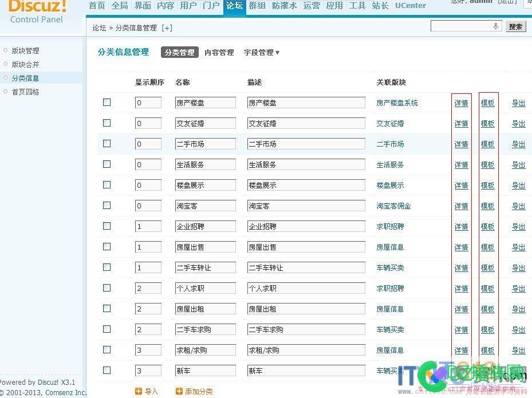Open 模板 for the 房屋出售 row
Image resolution: width=532 pixels, height=398 pixels.
(487, 247)
